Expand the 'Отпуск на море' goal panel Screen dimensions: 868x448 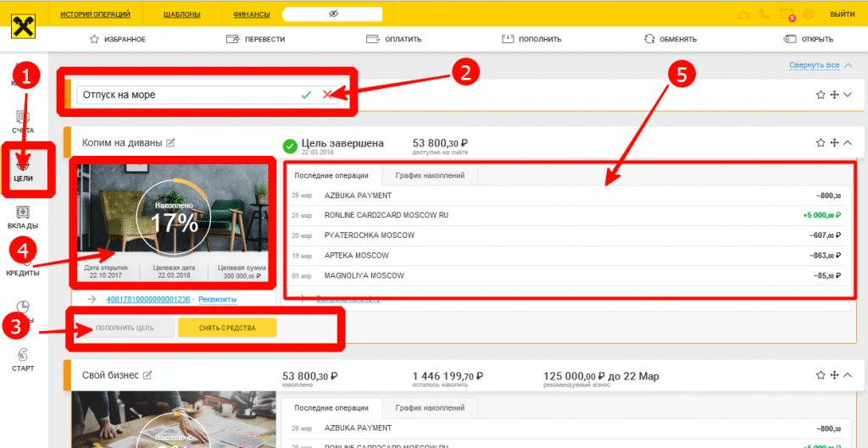tap(847, 94)
